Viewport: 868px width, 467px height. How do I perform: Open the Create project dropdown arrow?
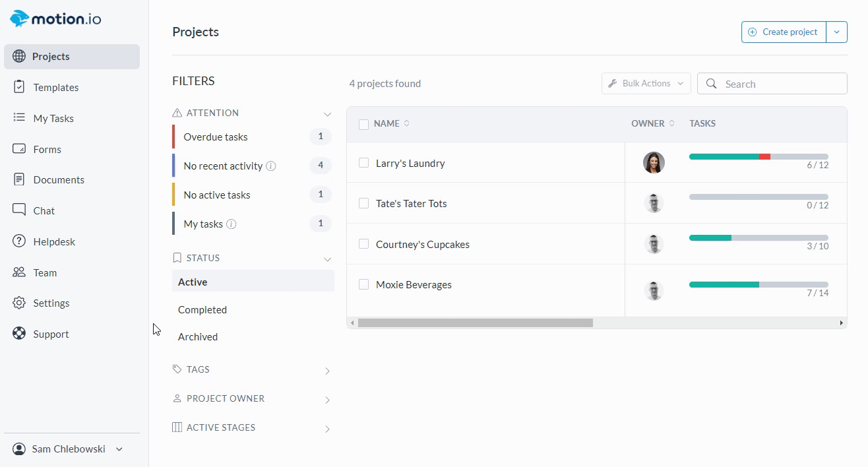tap(836, 32)
